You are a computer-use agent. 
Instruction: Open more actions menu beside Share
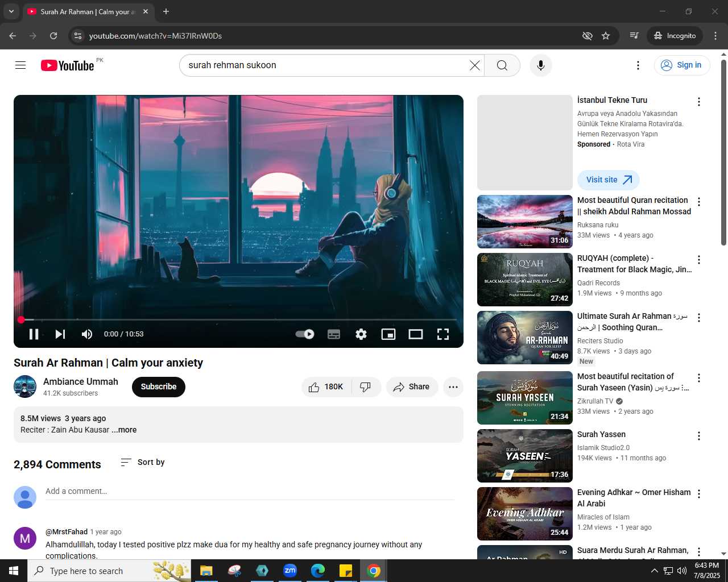pos(453,387)
